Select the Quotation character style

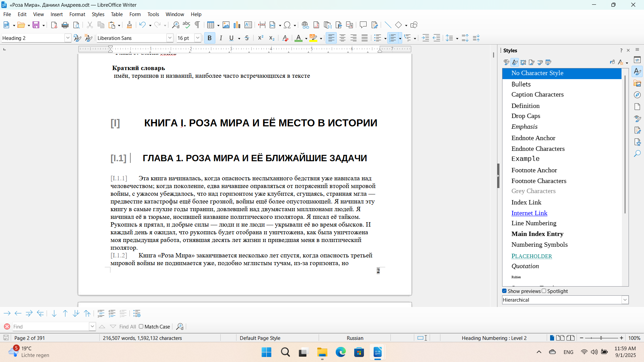tap(525, 266)
